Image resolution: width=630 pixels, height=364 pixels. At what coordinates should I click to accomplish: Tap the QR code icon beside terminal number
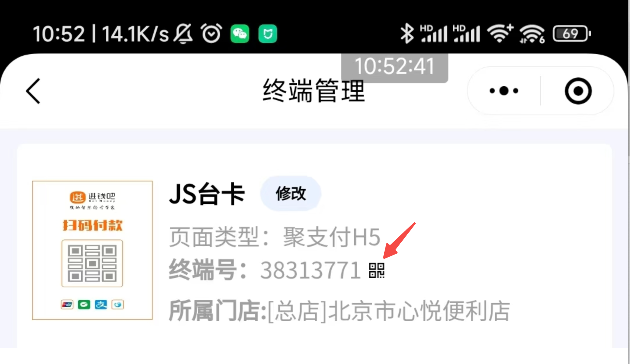pos(377,270)
